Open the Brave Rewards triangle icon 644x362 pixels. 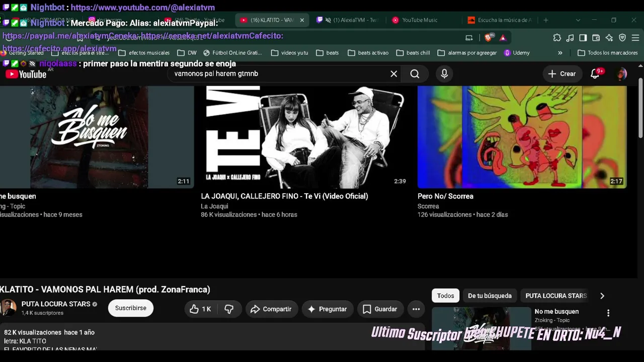503,38
